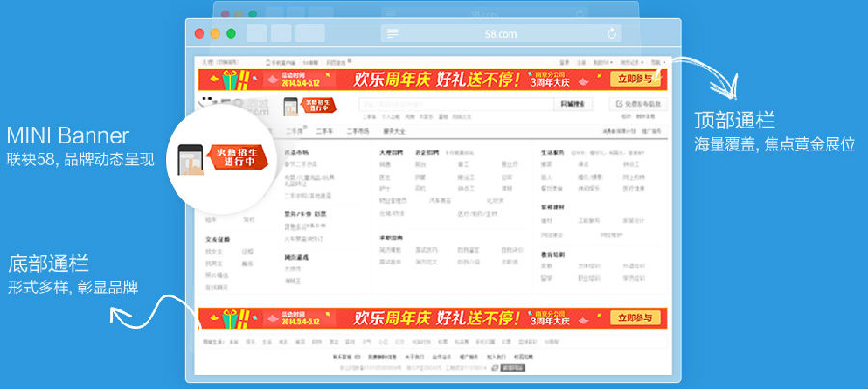Click the gift box icon in bottom banner
Viewport: 868px width, 389px height.
pos(228,318)
